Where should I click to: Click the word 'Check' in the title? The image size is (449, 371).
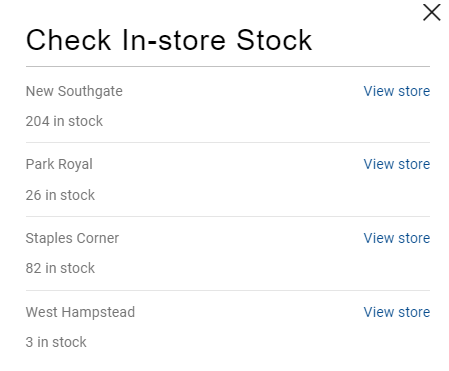pyautogui.click(x=68, y=40)
